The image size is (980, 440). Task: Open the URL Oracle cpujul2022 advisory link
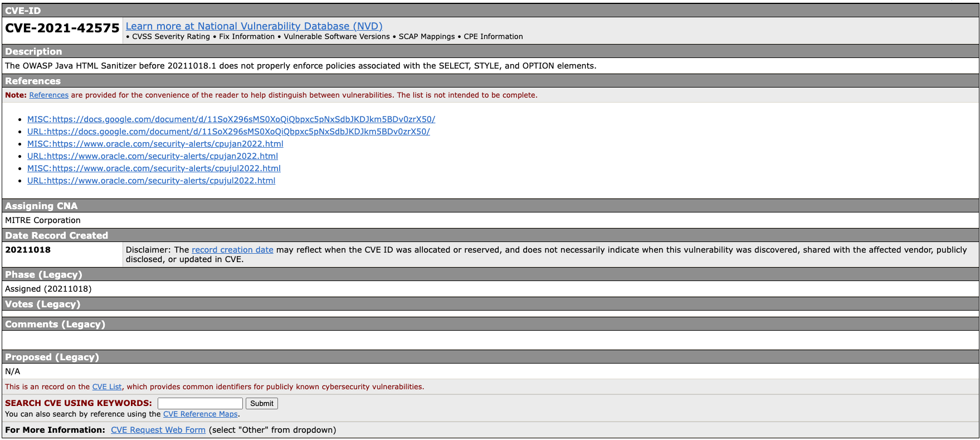coord(151,181)
